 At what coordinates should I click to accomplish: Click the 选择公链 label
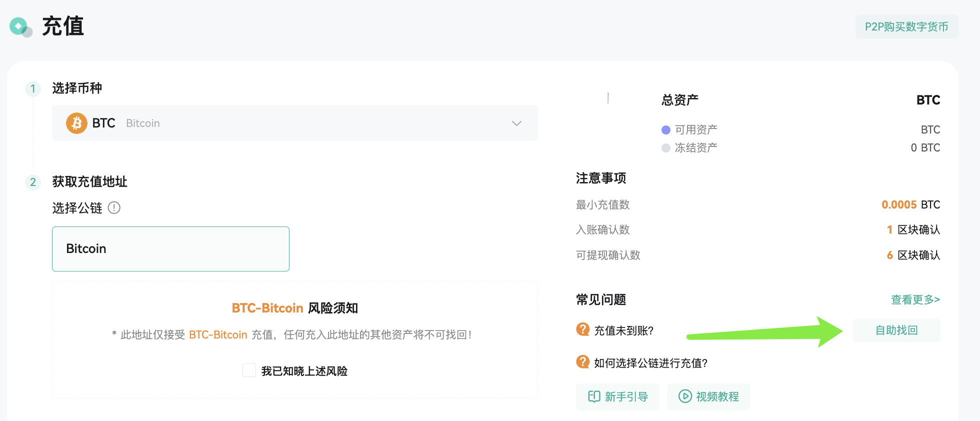click(x=77, y=208)
